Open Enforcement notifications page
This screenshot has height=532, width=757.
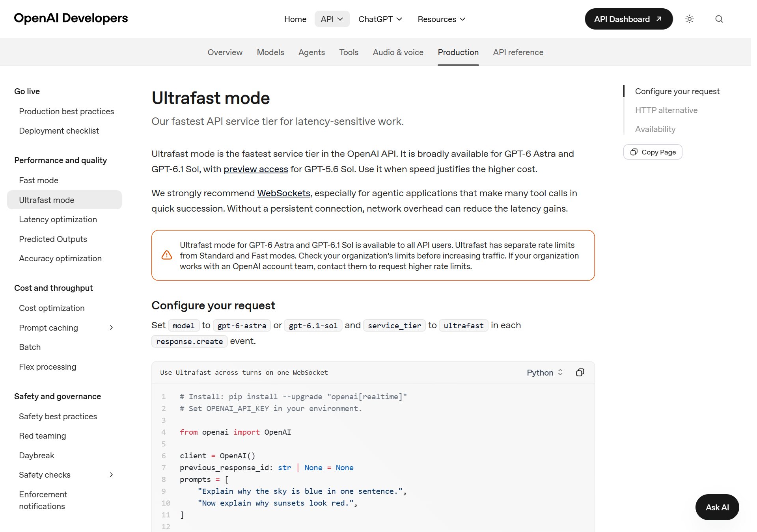pyautogui.click(x=43, y=500)
